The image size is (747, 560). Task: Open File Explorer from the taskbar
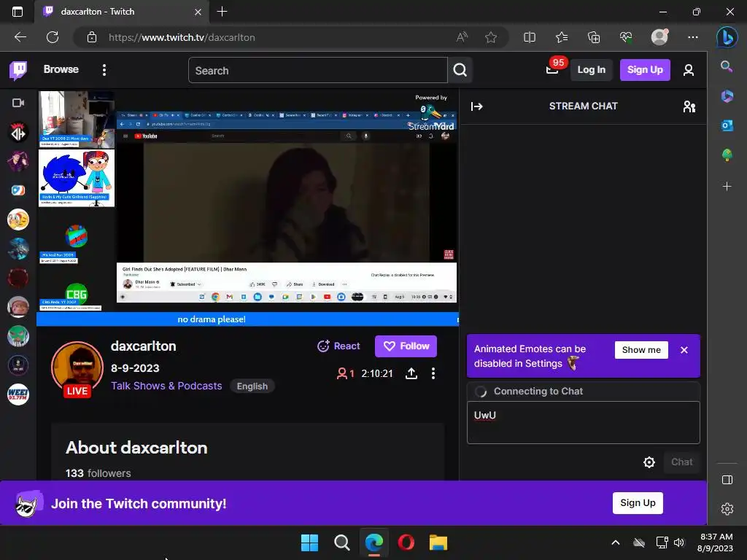[x=438, y=542]
